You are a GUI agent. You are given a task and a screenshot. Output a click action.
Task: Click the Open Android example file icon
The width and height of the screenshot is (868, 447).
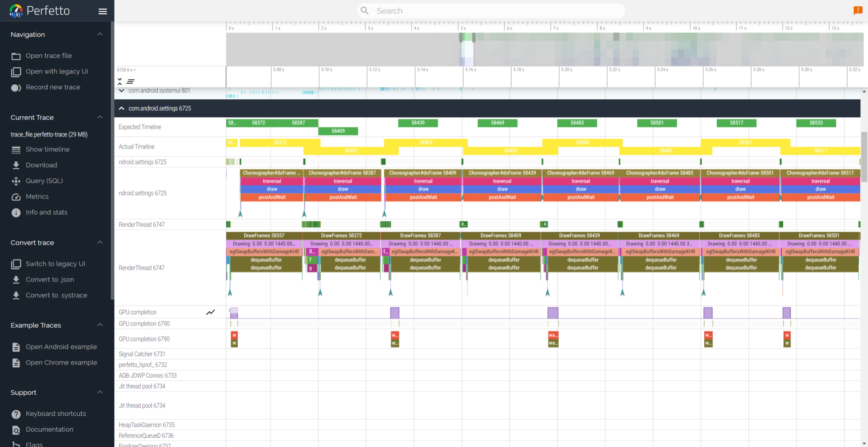[16, 347]
